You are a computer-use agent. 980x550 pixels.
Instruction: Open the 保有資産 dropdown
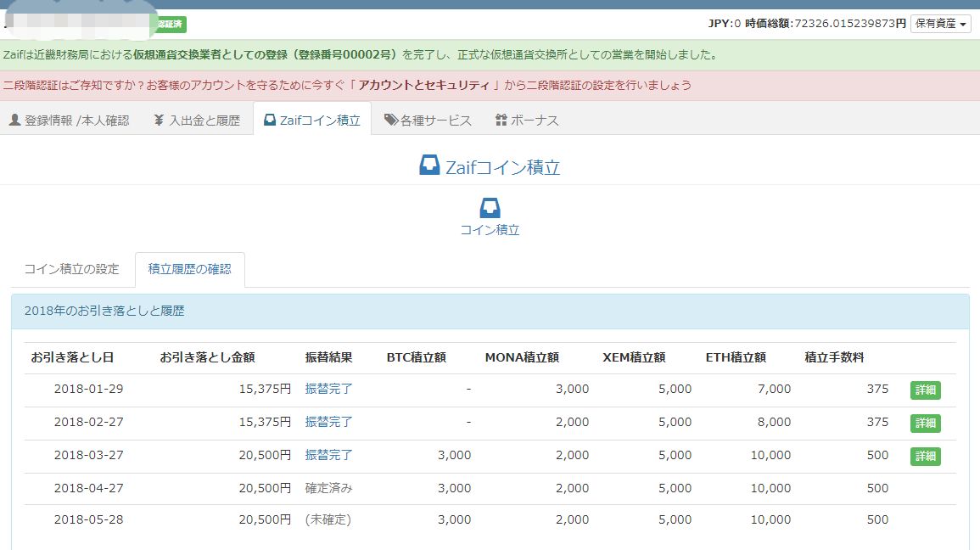pos(940,24)
